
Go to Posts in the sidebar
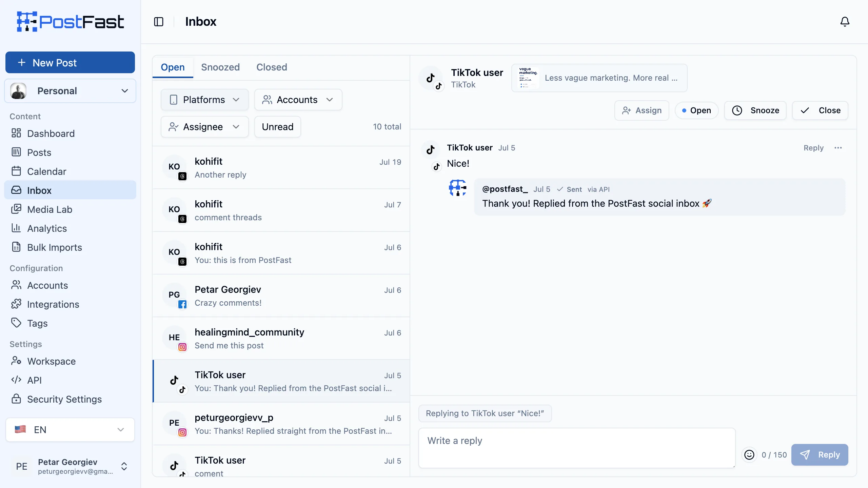70,152
